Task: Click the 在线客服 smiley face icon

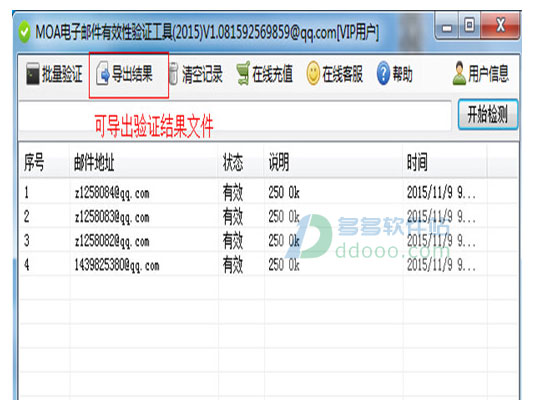Action: [313, 73]
